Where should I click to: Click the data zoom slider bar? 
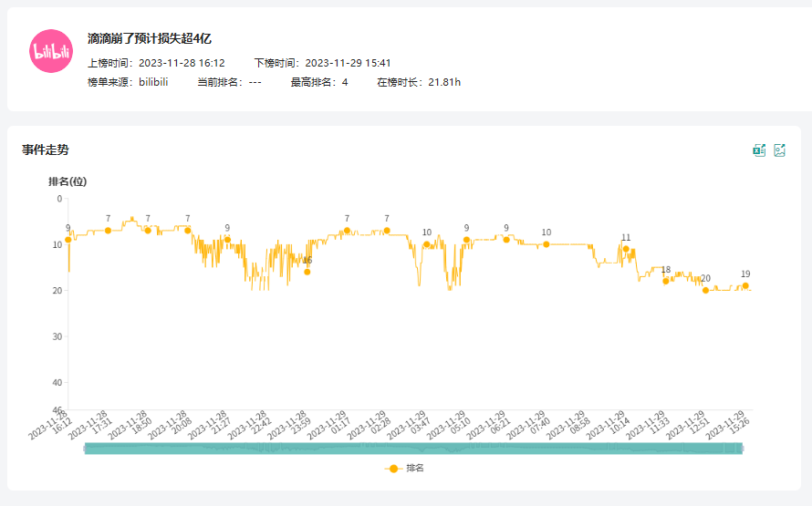tap(413, 448)
